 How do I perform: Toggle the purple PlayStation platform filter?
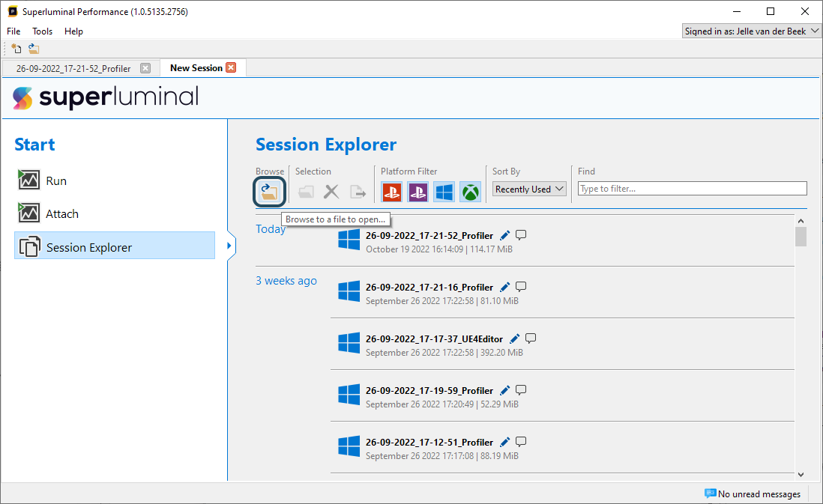[418, 192]
